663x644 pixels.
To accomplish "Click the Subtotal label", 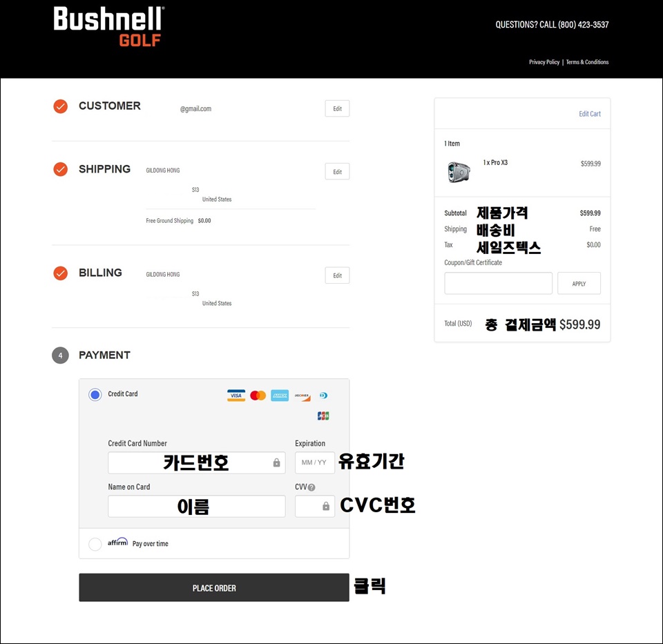I will pyautogui.click(x=455, y=213).
